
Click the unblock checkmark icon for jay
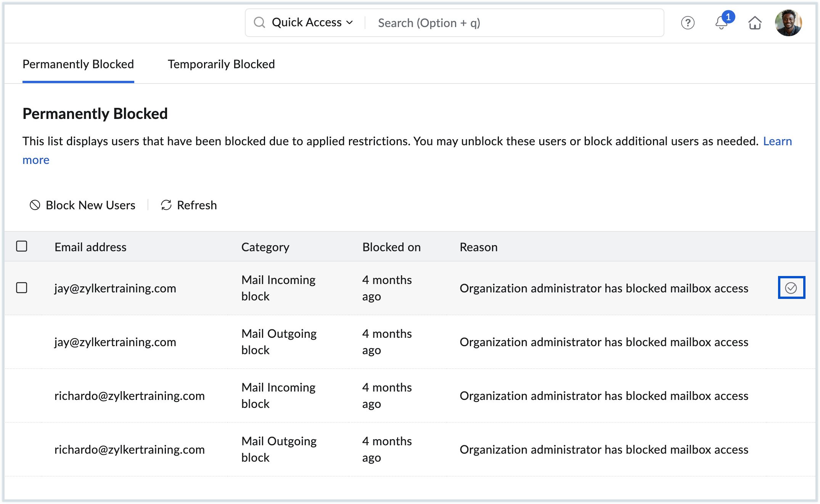pos(791,288)
